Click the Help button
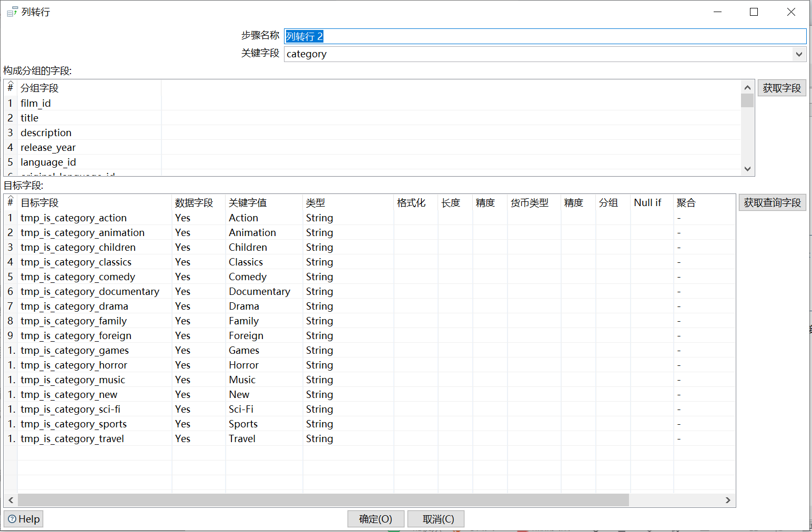This screenshot has height=532, width=812. point(23,519)
